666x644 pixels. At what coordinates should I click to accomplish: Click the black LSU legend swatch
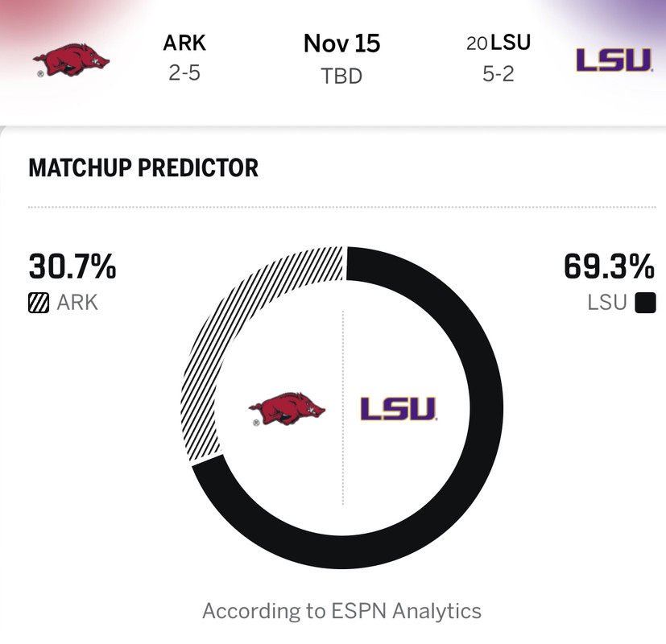click(x=645, y=303)
